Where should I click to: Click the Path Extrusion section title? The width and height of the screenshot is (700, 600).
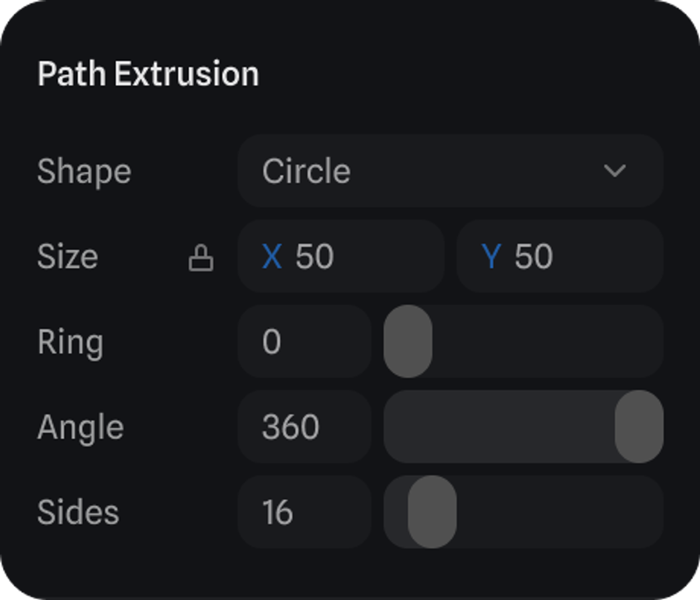148,74
